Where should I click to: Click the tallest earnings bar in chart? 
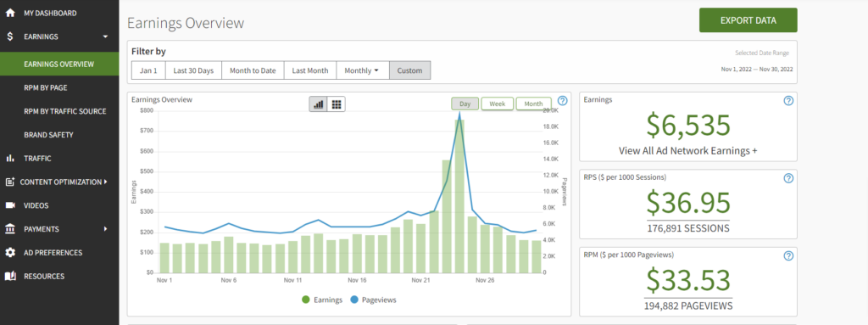(459, 196)
